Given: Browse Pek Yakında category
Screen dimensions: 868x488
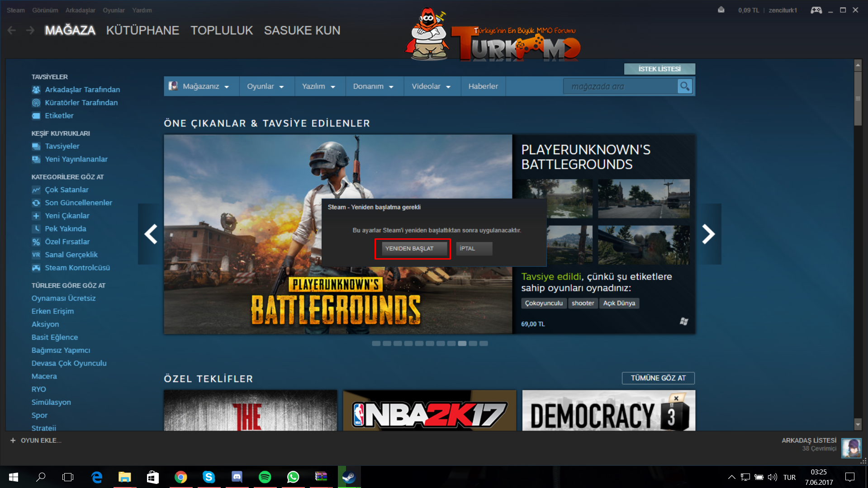Looking at the screenshot, I should 65,229.
